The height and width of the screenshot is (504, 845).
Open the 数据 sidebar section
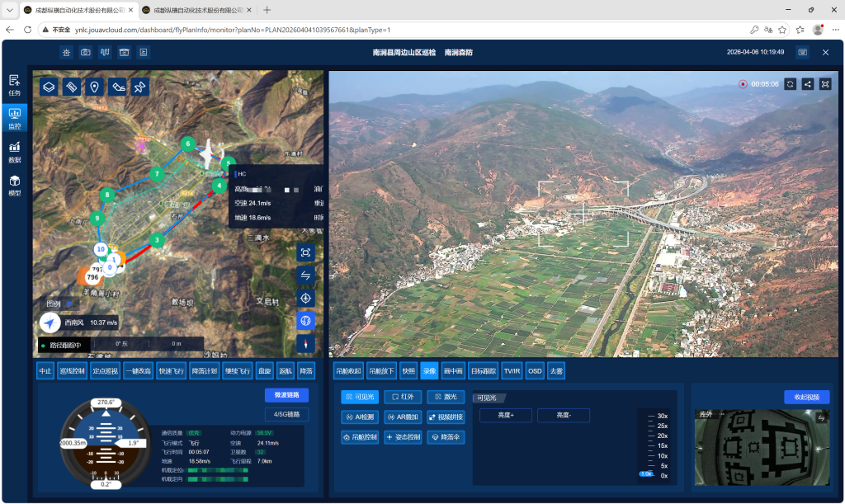pyautogui.click(x=14, y=150)
